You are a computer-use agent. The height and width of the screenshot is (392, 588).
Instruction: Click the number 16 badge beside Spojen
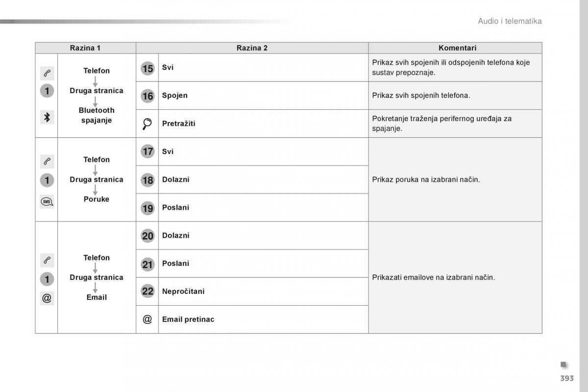147,96
